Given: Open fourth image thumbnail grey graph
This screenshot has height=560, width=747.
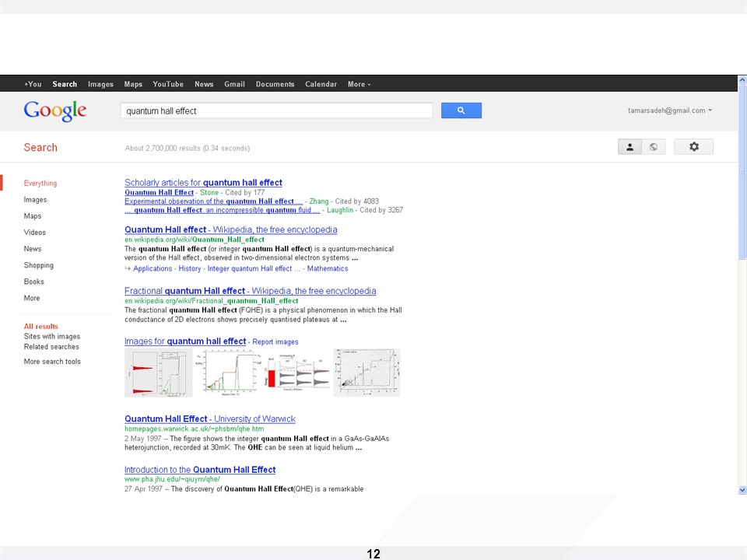Looking at the screenshot, I should point(366,373).
